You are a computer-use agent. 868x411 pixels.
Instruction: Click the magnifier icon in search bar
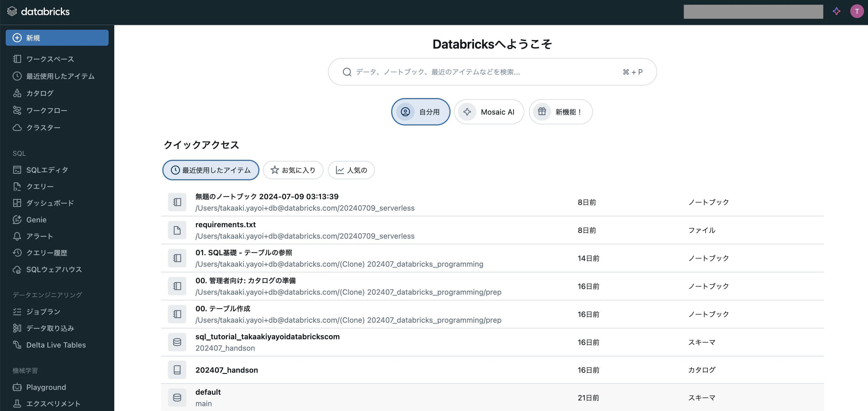(x=347, y=72)
